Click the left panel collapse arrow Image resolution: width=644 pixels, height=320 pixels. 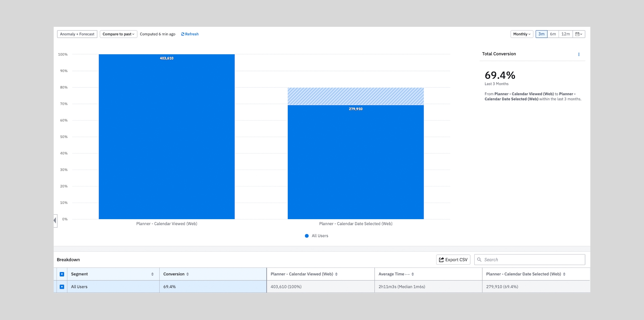pos(55,220)
